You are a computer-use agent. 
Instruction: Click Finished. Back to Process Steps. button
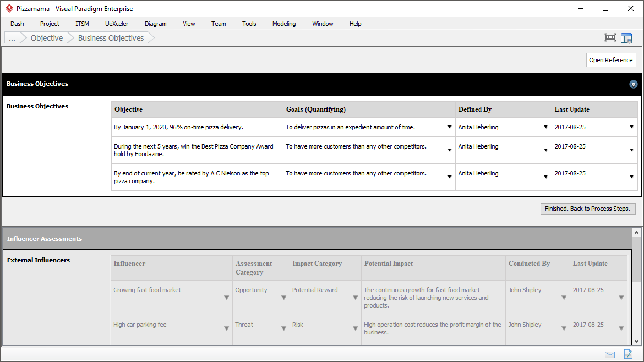(588, 209)
